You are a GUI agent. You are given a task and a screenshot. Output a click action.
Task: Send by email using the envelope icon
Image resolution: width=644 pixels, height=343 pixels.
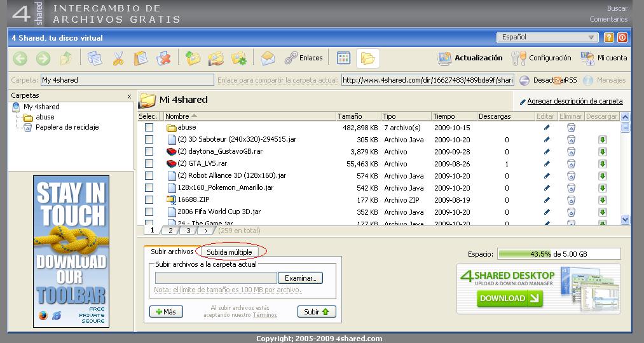(x=268, y=58)
